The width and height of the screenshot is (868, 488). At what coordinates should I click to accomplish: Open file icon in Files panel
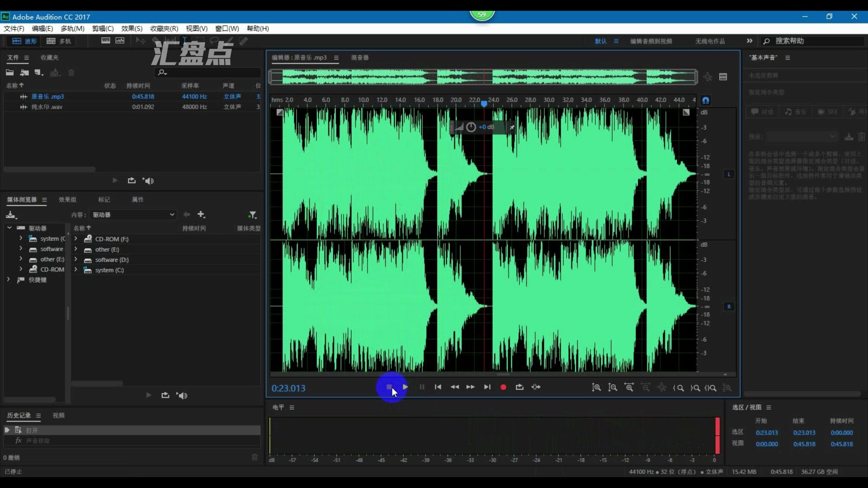pyautogui.click(x=9, y=73)
